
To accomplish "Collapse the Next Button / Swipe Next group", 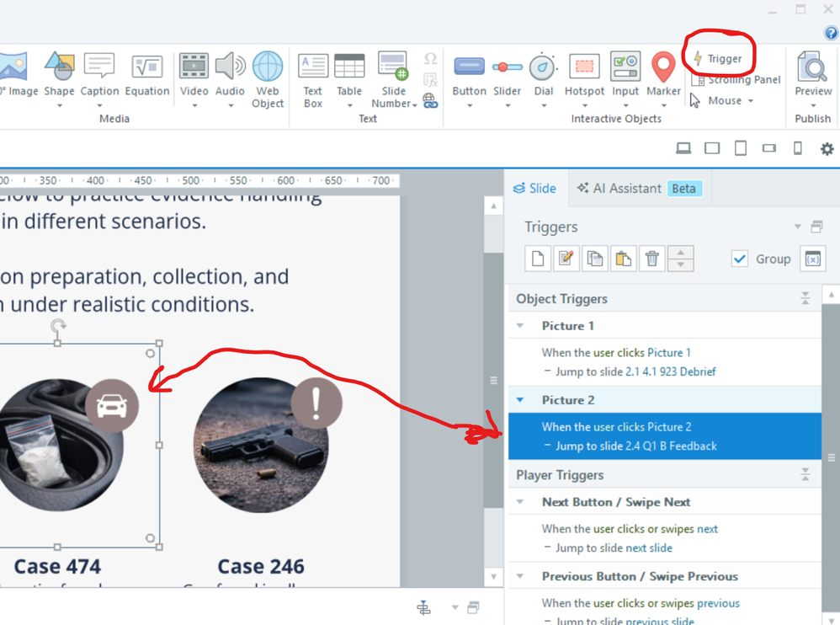I will tap(520, 502).
